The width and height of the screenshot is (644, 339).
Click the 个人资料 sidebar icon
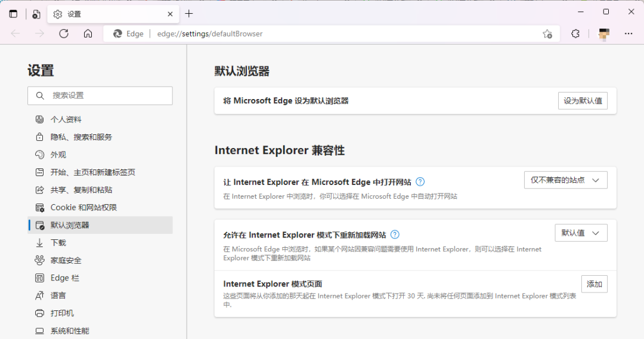coord(39,119)
